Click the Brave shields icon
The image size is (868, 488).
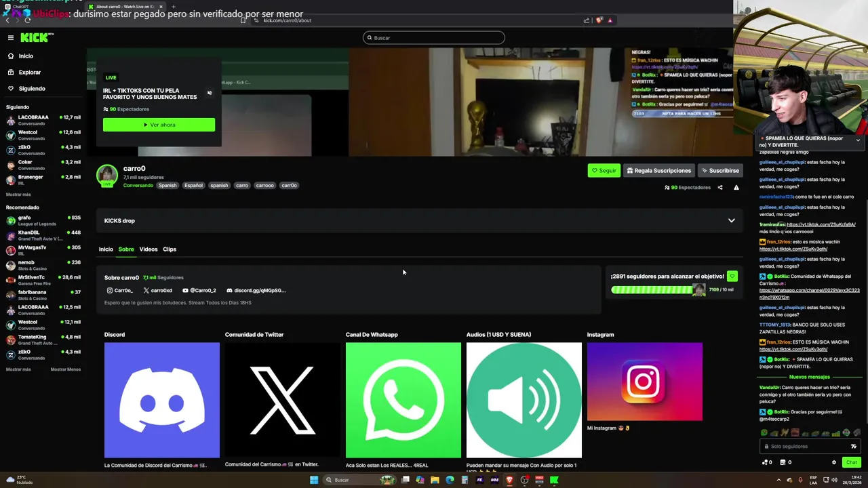pyautogui.click(x=599, y=20)
